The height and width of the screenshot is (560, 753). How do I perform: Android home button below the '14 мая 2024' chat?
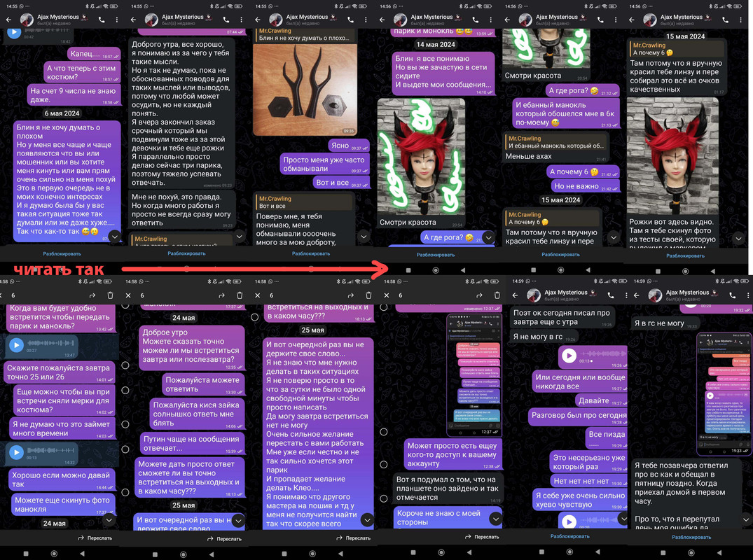click(436, 270)
